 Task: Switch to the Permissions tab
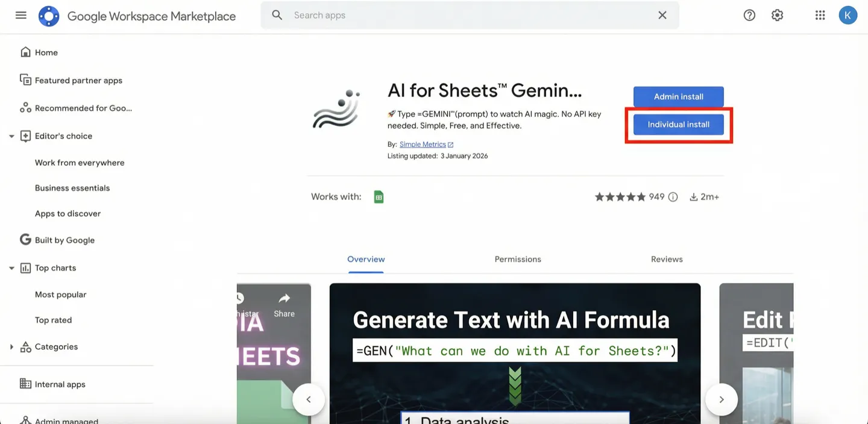517,259
